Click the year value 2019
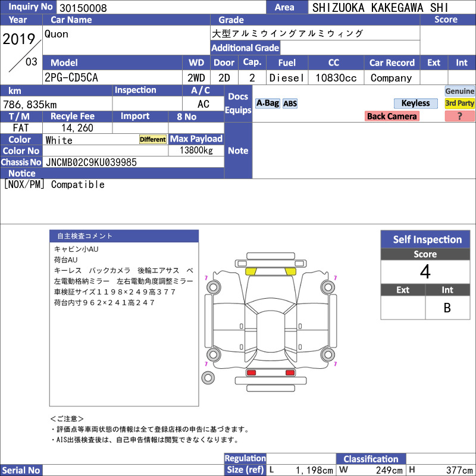476x476 pixels. pos(19,39)
